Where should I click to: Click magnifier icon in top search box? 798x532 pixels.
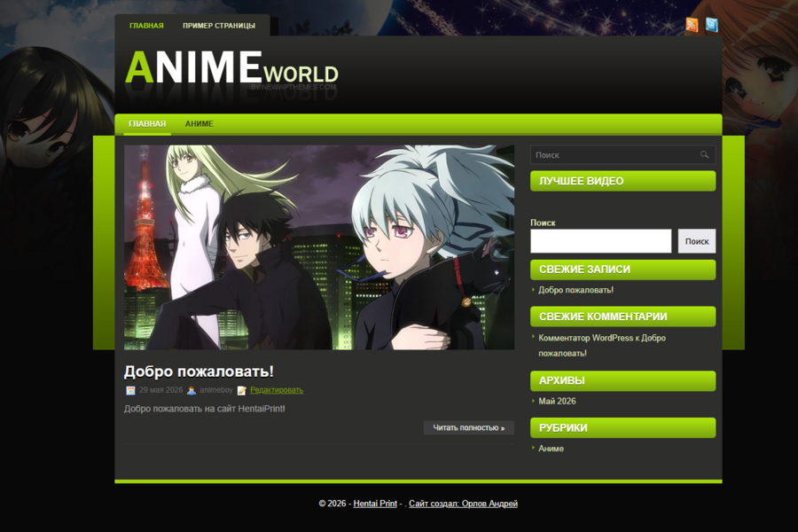[704, 155]
